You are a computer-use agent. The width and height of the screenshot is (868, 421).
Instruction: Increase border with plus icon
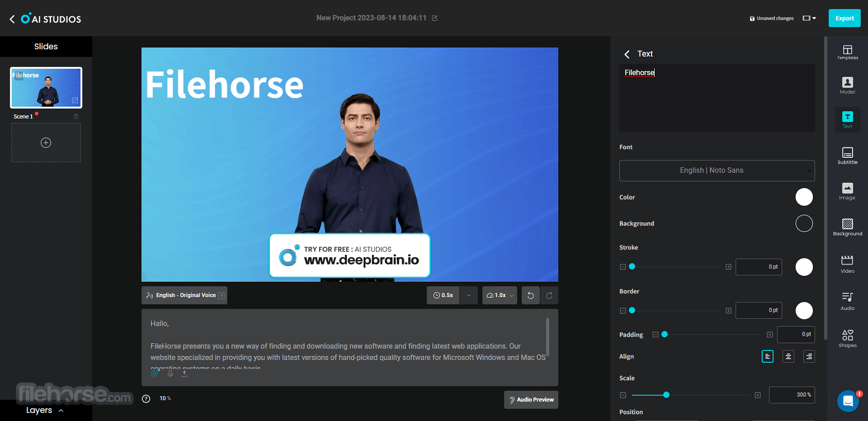pos(728,311)
